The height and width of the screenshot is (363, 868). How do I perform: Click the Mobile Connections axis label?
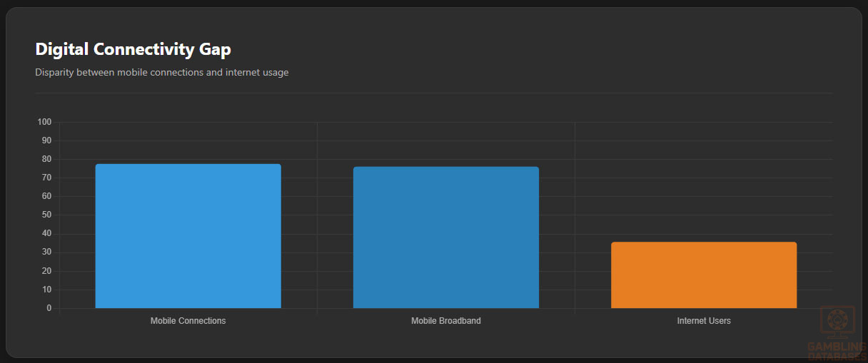click(x=188, y=321)
